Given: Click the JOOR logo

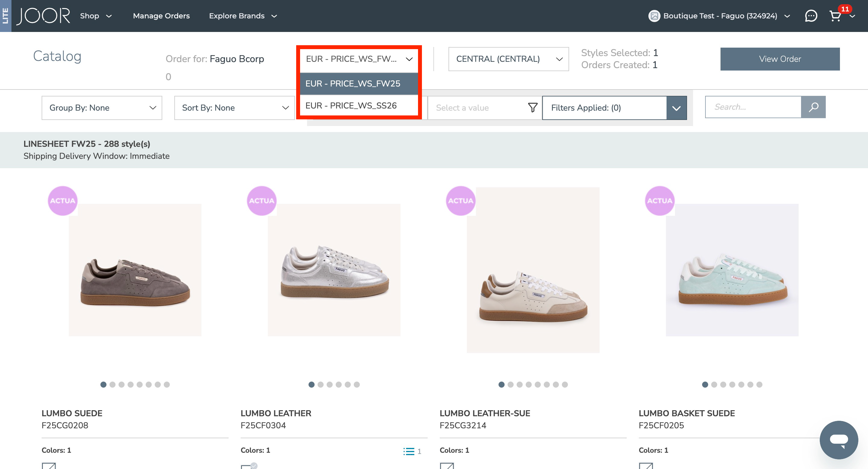Looking at the screenshot, I should [43, 16].
